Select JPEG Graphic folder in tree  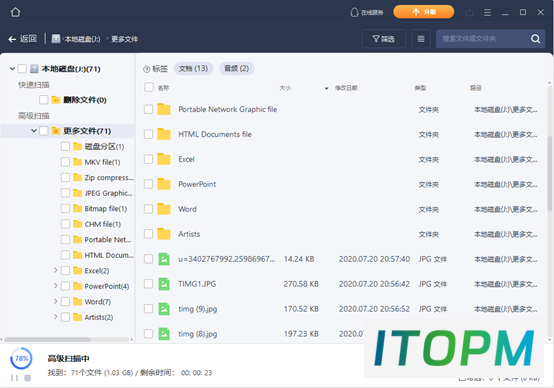[x=108, y=193]
